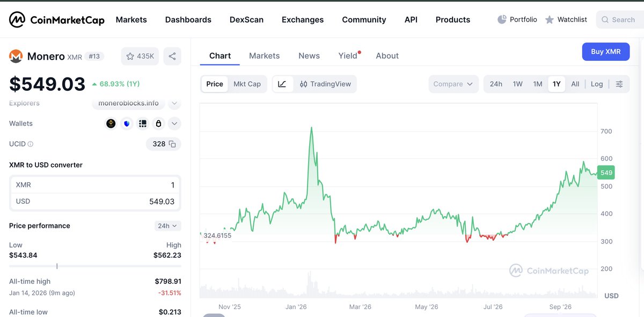The width and height of the screenshot is (644, 317).
Task: Set chart range to 24h
Action: point(496,84)
